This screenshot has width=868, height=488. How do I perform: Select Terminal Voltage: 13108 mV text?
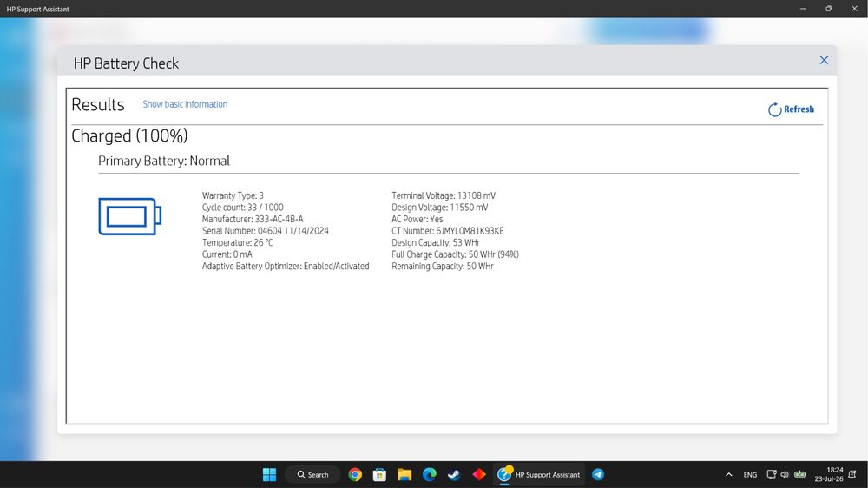point(444,195)
